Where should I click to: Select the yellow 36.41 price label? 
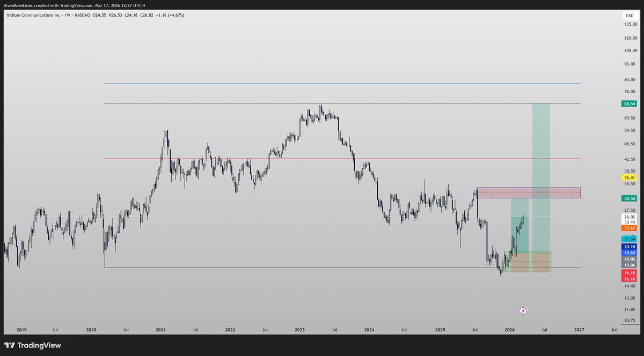pos(630,177)
